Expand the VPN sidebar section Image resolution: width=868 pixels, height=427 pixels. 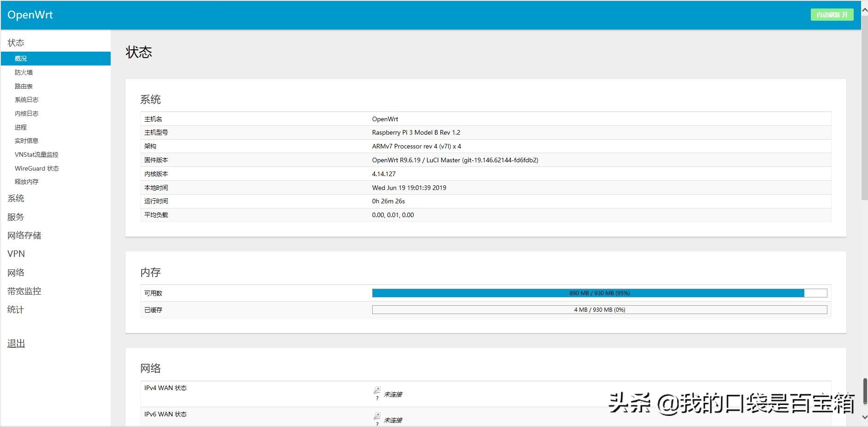pyautogui.click(x=16, y=254)
